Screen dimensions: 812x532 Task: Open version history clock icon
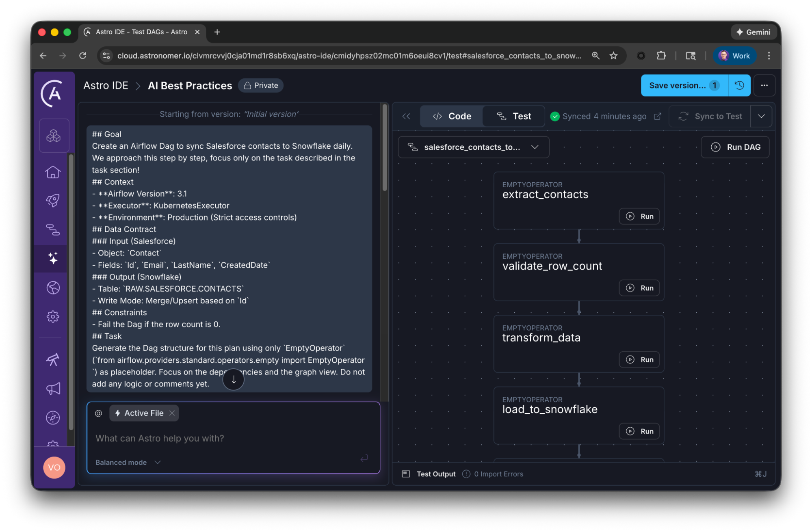click(x=739, y=85)
